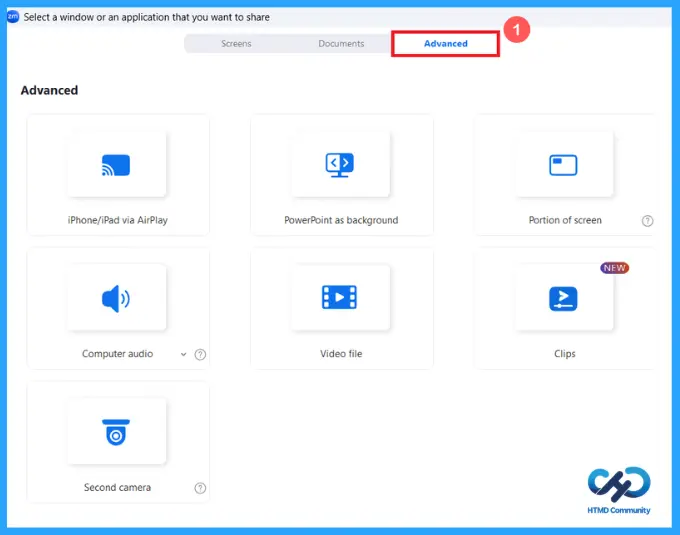The height and width of the screenshot is (535, 680).
Task: Switch to the Documents tab
Action: 341,43
